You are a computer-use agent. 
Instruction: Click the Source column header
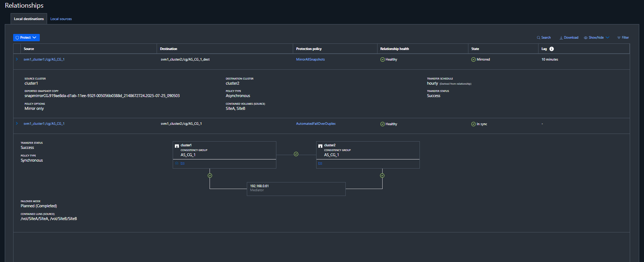point(29,49)
